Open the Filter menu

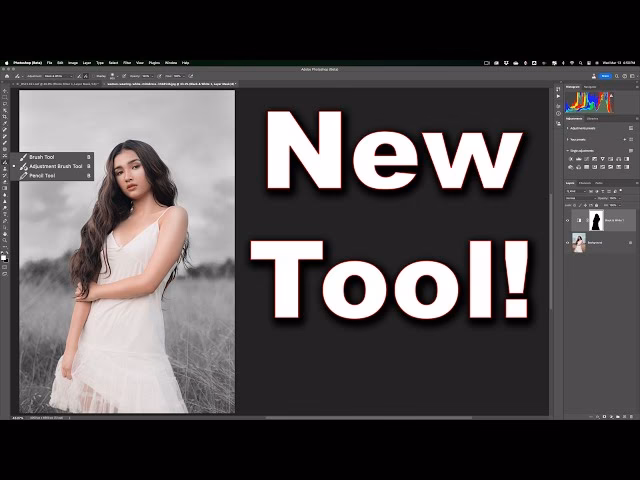[x=127, y=63]
